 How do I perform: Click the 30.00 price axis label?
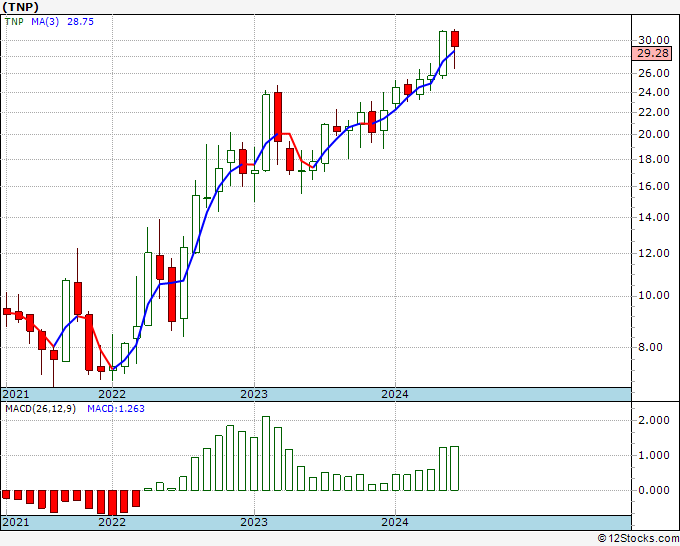tap(654, 40)
